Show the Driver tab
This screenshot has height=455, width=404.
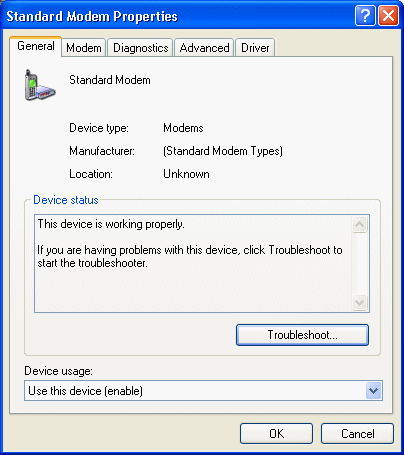[255, 48]
